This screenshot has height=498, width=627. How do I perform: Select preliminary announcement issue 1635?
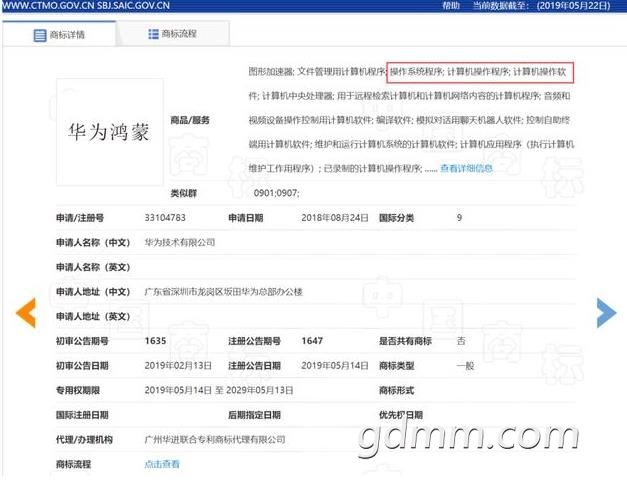pyautogui.click(x=156, y=341)
